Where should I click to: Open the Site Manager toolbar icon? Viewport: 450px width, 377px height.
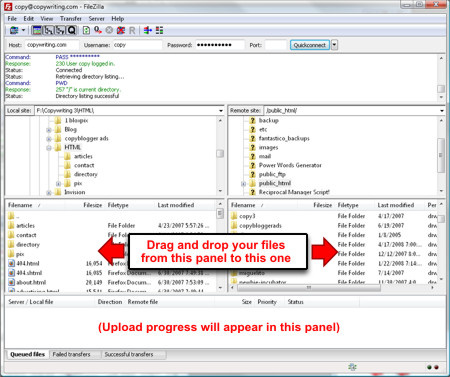pos(14,31)
